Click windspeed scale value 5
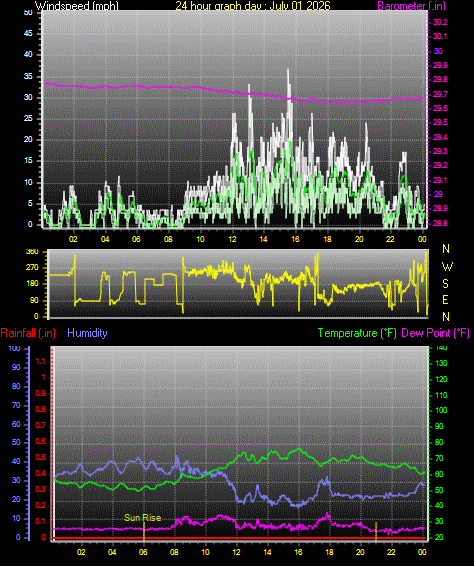The height and width of the screenshot is (566, 474). [30, 203]
